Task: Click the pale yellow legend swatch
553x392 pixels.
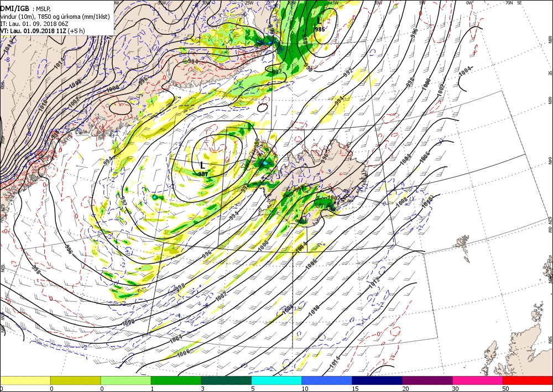Action: [x=25, y=380]
